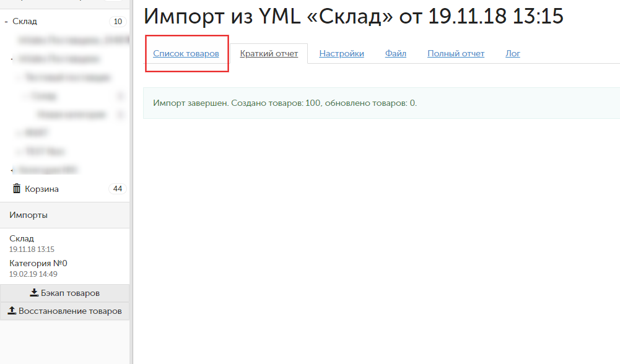The width and height of the screenshot is (620, 364).
Task: Open the Корзина folder
Action: 41,189
